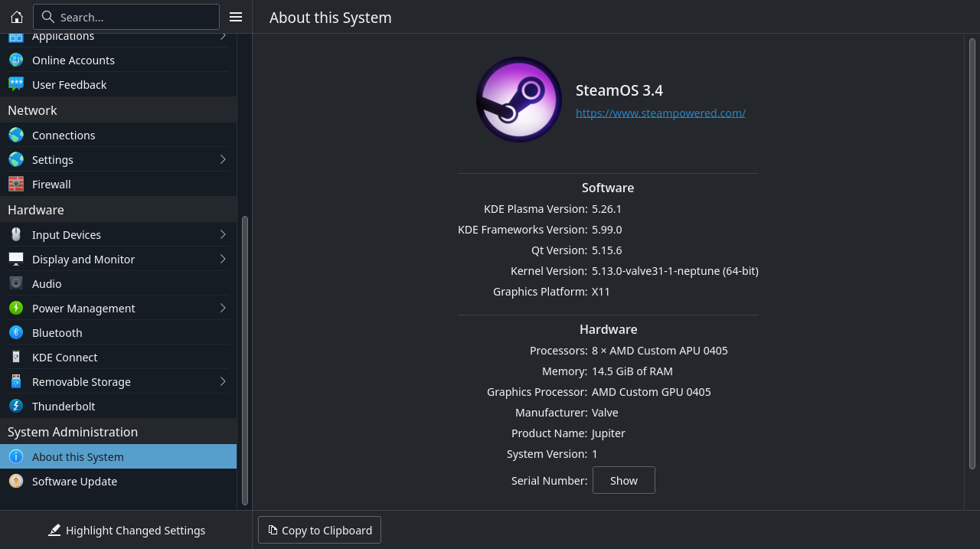Click the Display and Monitor icon
Screen dimensions: 980x549
[16, 259]
